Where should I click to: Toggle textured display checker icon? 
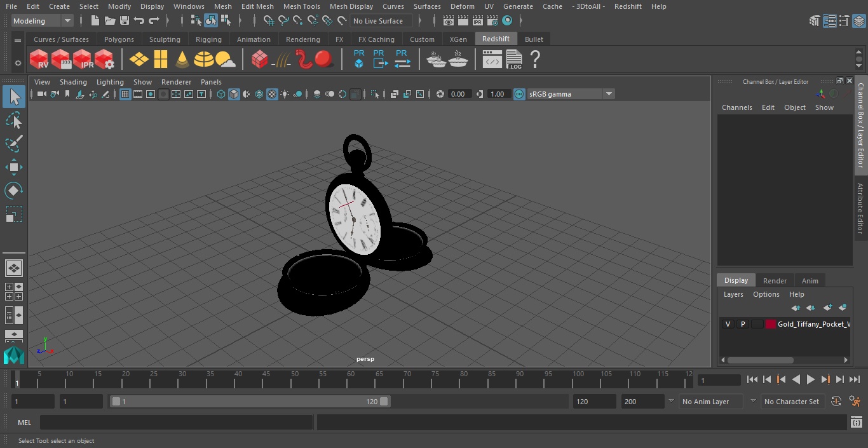(272, 94)
